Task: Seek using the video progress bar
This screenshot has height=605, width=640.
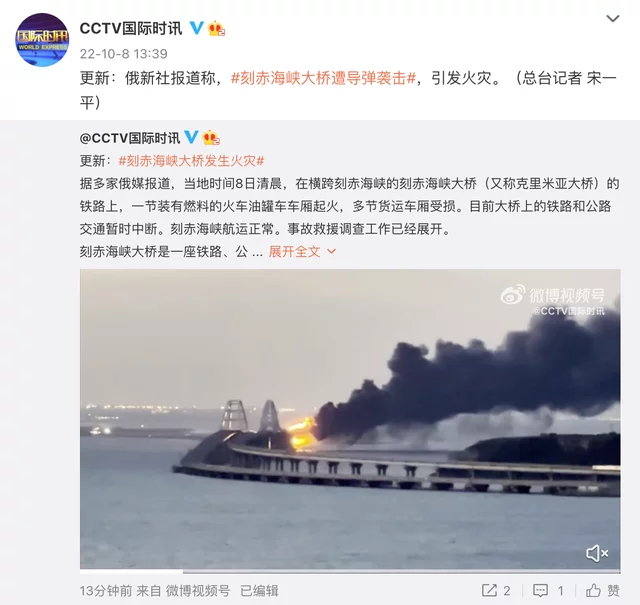Action: pos(350,571)
